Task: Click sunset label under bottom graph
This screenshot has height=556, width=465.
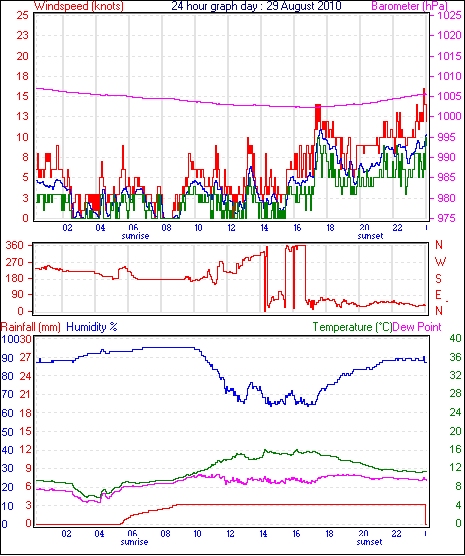Action: tap(369, 542)
